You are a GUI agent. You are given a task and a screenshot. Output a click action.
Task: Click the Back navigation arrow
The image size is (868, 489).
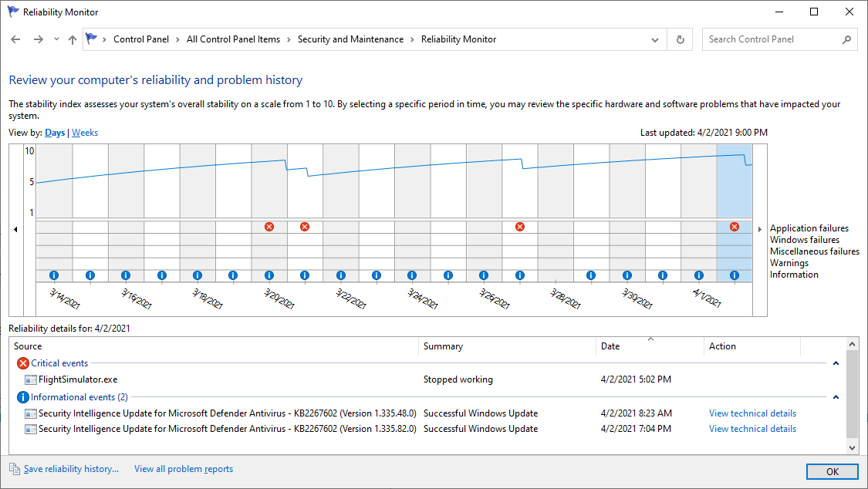tap(15, 39)
